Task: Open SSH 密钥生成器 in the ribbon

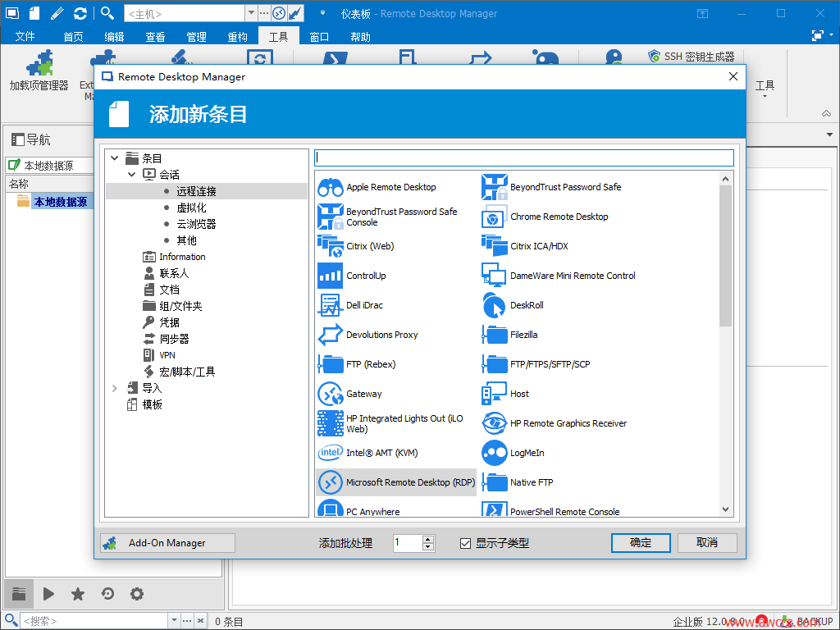Action: point(691,57)
